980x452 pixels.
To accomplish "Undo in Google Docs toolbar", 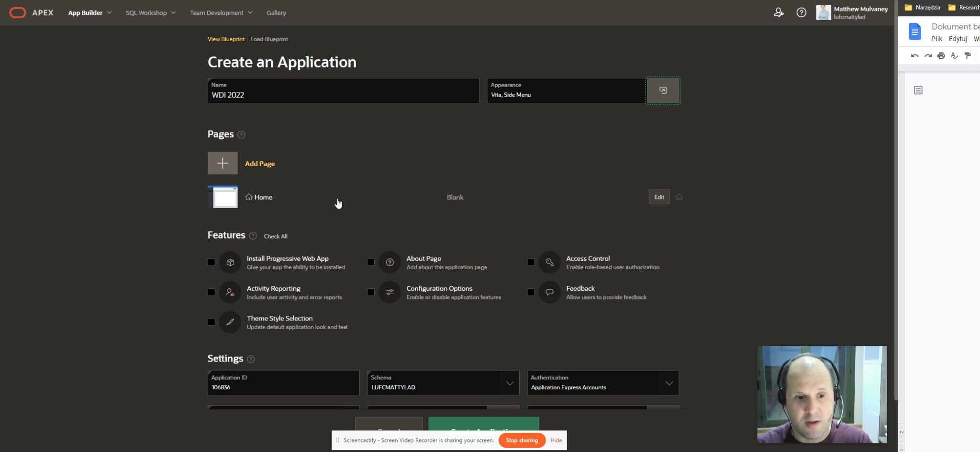I will click(x=914, y=55).
